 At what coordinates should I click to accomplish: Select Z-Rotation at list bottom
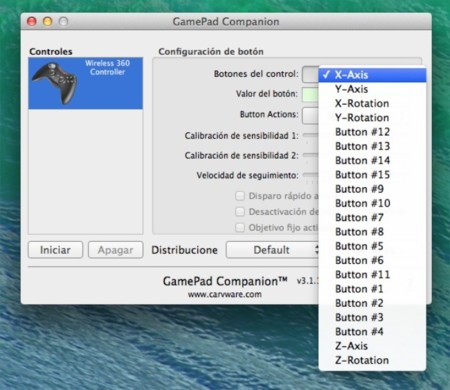(372, 360)
